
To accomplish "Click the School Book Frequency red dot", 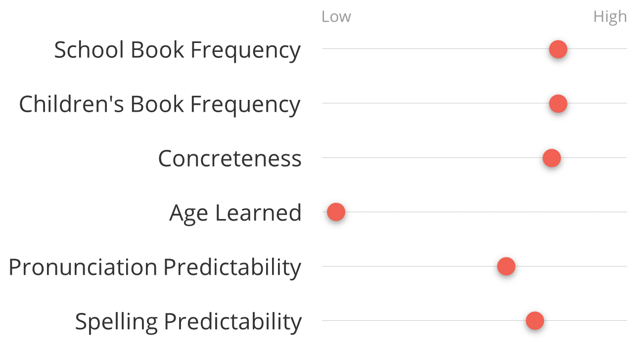I will pos(558,49).
